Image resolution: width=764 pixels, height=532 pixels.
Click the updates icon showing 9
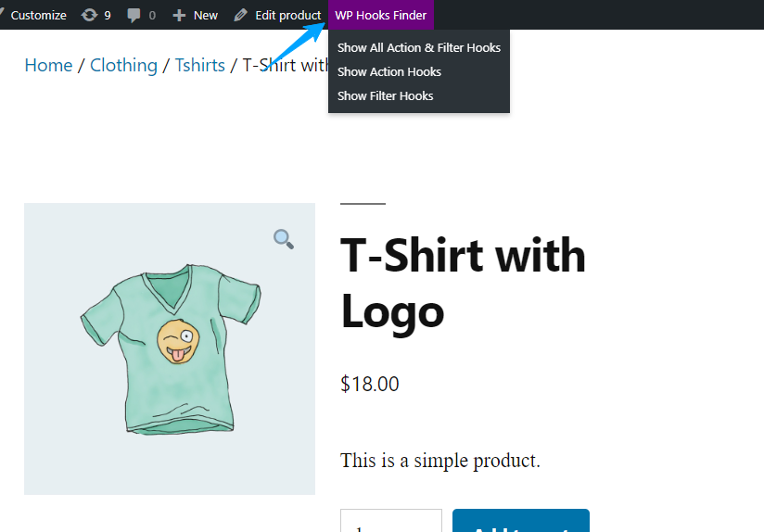(89, 15)
